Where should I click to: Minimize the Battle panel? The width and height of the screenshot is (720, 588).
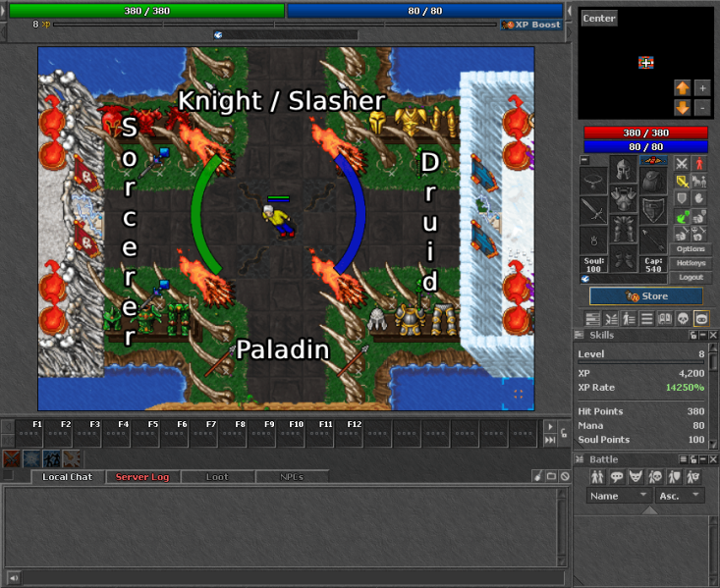tap(703, 459)
